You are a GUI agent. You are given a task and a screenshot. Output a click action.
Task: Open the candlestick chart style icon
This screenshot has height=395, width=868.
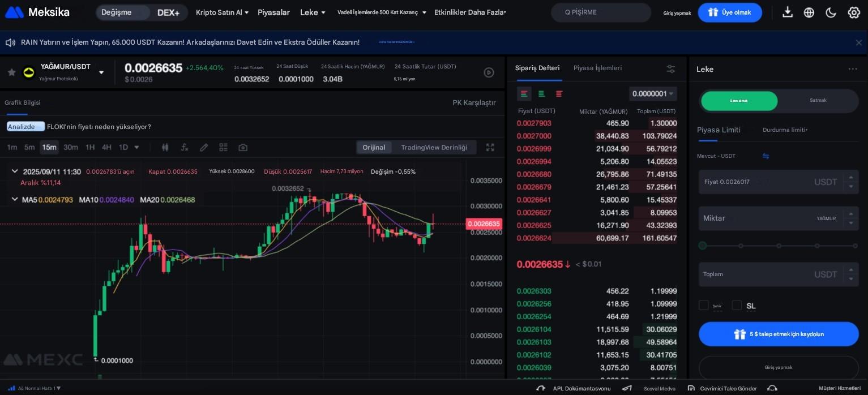tap(165, 147)
